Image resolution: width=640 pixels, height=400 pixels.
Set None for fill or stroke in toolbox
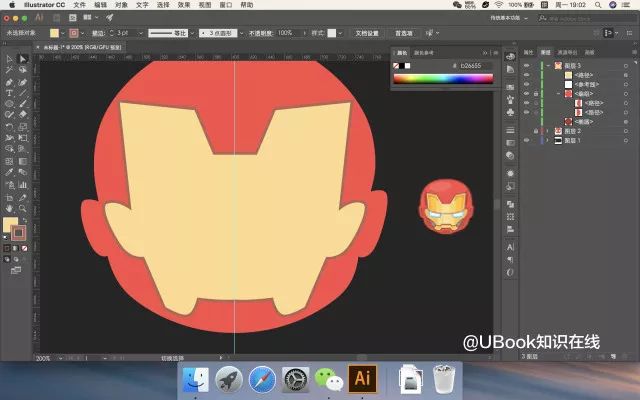[x=24, y=248]
